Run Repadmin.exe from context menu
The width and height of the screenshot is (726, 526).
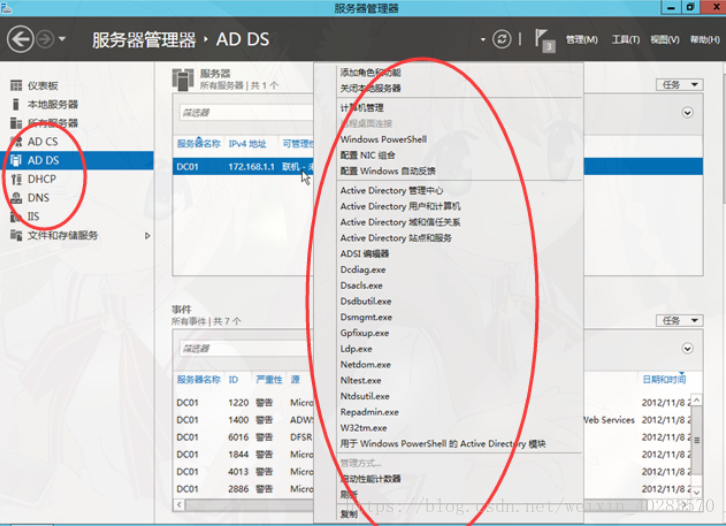click(x=369, y=412)
